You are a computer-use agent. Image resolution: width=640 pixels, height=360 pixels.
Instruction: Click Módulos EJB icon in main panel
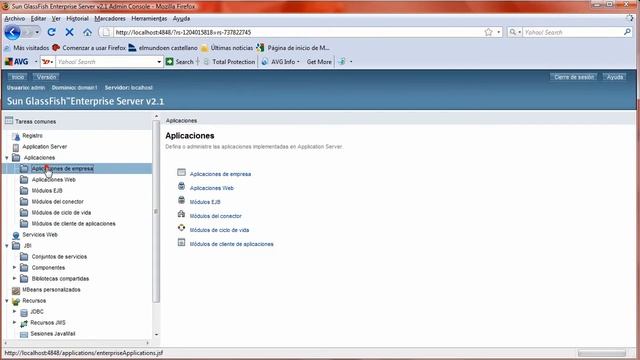tap(181, 200)
